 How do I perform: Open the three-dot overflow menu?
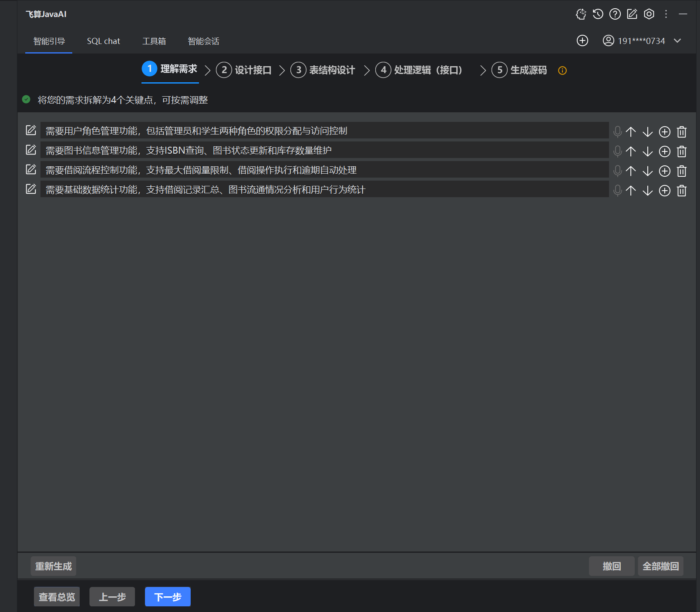point(666,14)
